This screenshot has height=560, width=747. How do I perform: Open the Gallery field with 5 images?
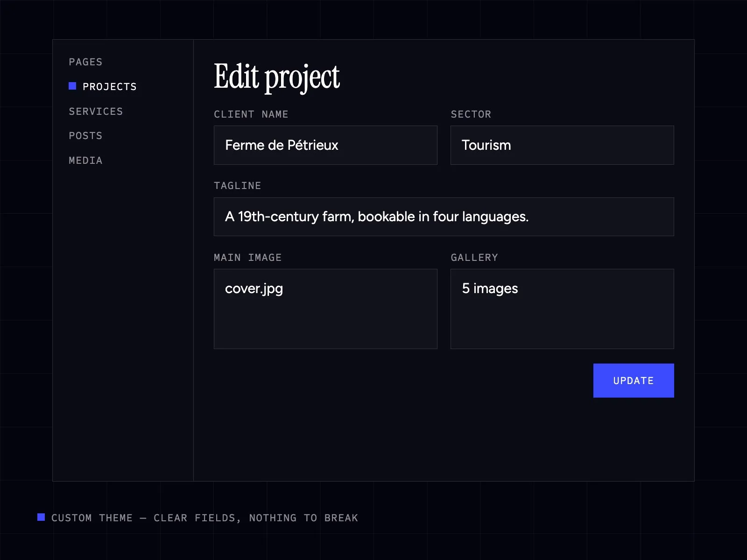[x=562, y=309]
